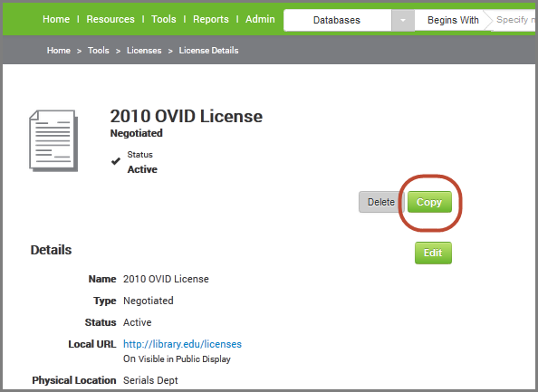Viewport: 538px width, 392px height.
Task: Click the Status value Active in Details
Action: click(138, 322)
